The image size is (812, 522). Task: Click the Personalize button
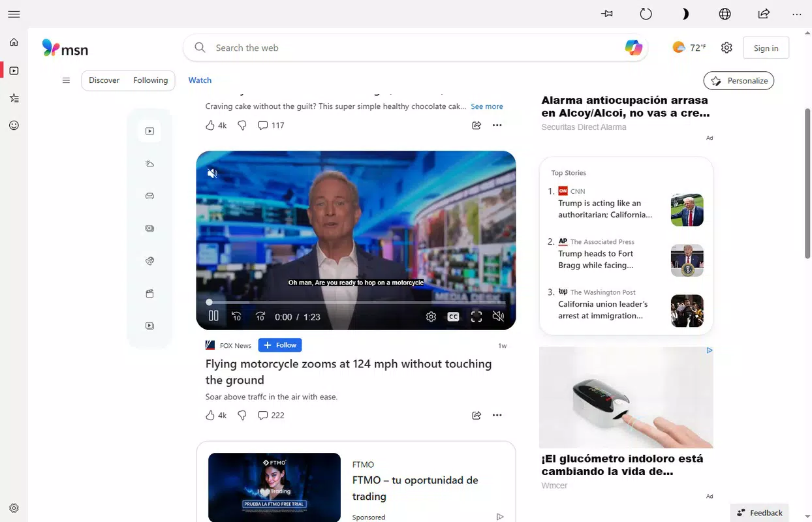[739, 81]
